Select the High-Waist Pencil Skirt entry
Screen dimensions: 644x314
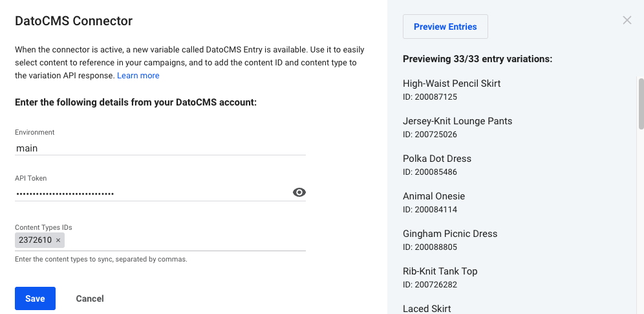point(451,89)
